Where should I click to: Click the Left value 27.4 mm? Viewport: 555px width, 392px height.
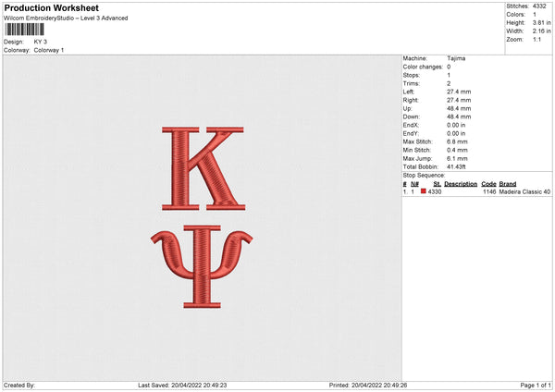459,92
